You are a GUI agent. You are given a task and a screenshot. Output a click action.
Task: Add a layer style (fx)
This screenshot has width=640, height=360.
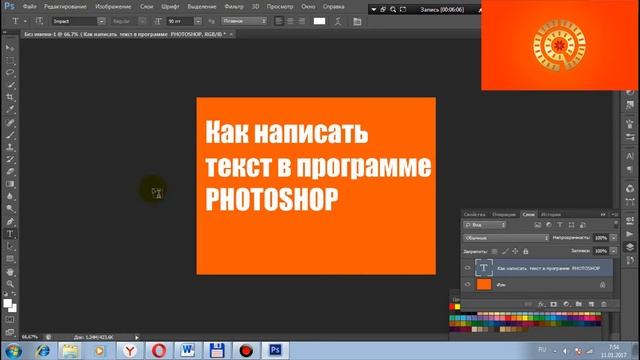tap(541, 304)
